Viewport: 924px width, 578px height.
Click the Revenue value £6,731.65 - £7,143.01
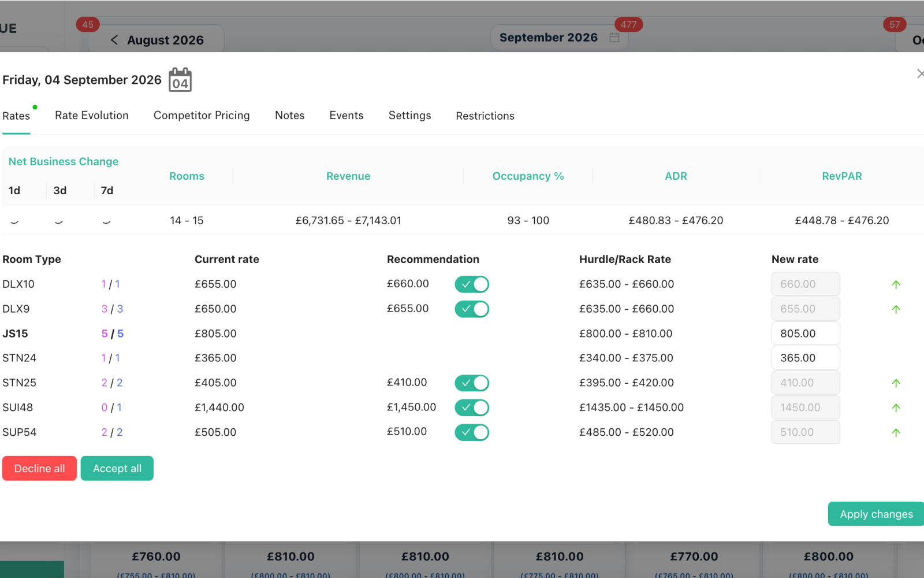pos(348,220)
